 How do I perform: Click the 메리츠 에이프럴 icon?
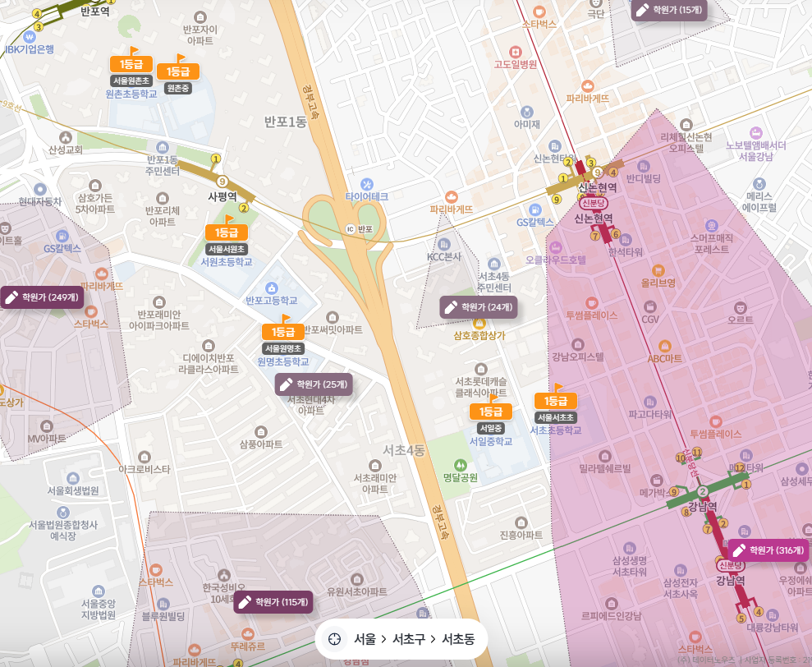(x=759, y=184)
